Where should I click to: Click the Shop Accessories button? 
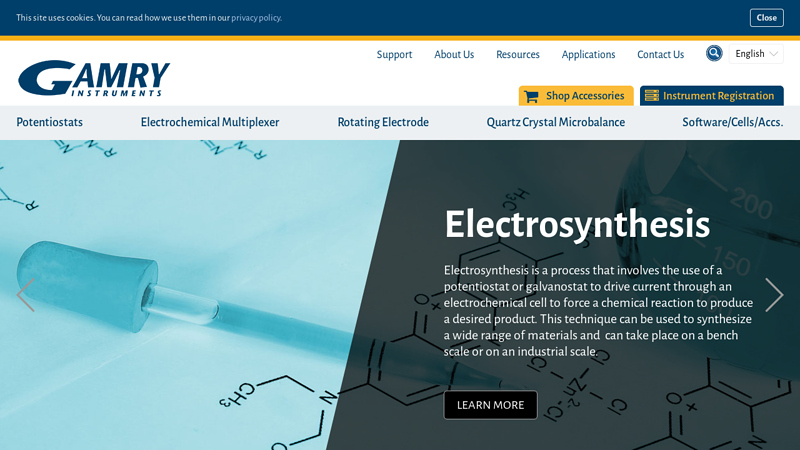tap(576, 96)
